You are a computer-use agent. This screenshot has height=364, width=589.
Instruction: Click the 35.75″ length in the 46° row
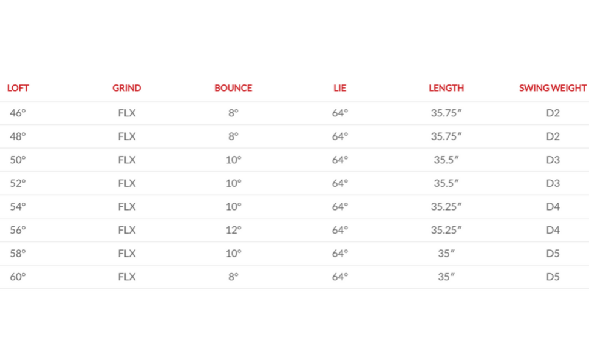(446, 113)
